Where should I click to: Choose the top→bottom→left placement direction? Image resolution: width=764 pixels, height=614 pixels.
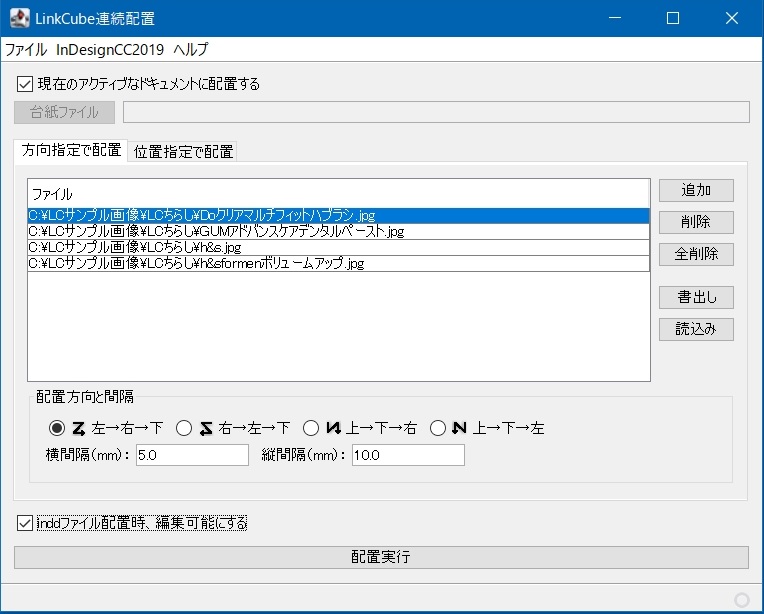[x=437, y=428]
